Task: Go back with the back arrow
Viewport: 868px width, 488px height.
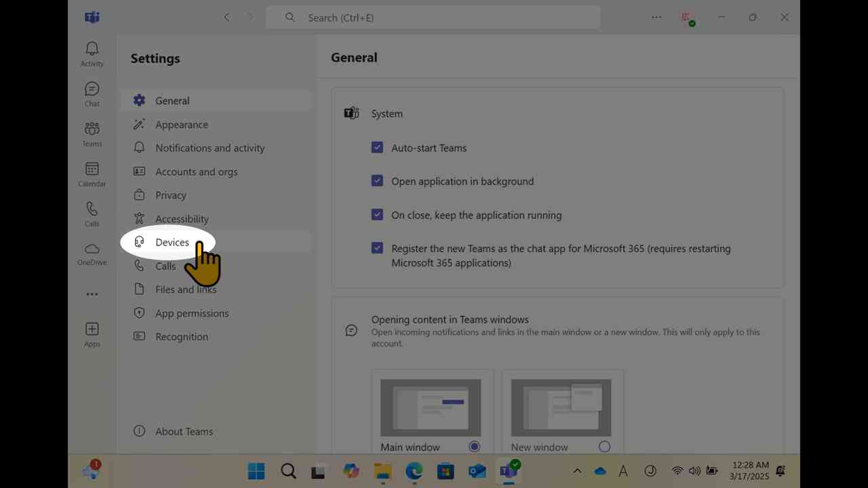Action: click(227, 18)
